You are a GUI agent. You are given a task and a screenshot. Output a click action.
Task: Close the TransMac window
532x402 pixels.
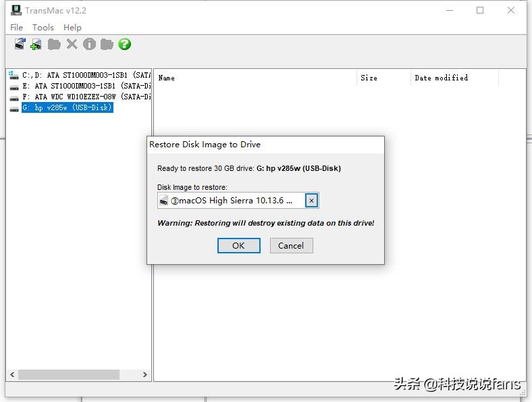(511, 10)
